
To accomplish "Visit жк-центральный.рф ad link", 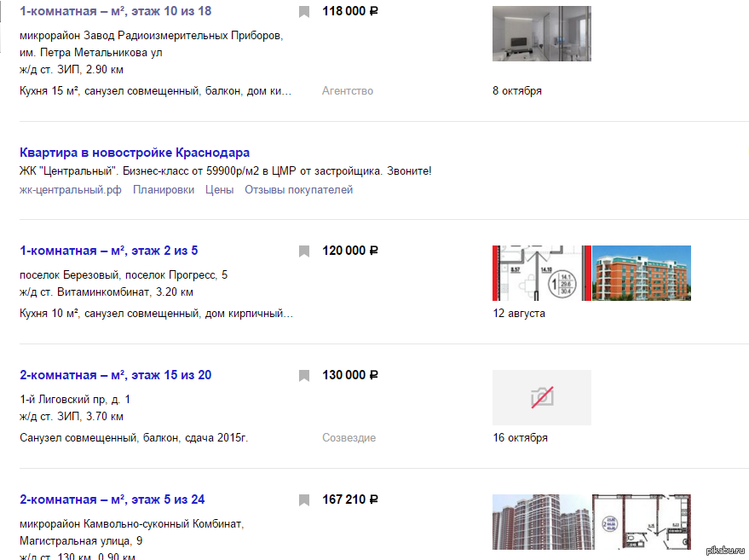I will point(70,190).
